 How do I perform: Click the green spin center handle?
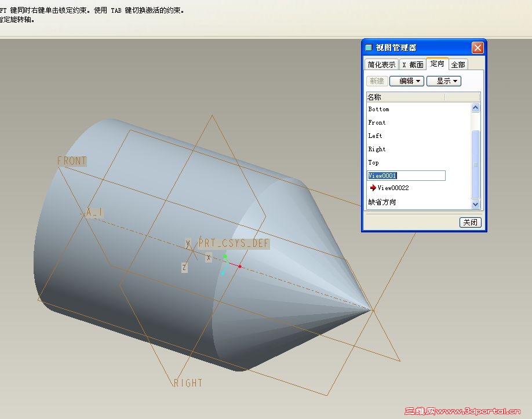point(225,256)
